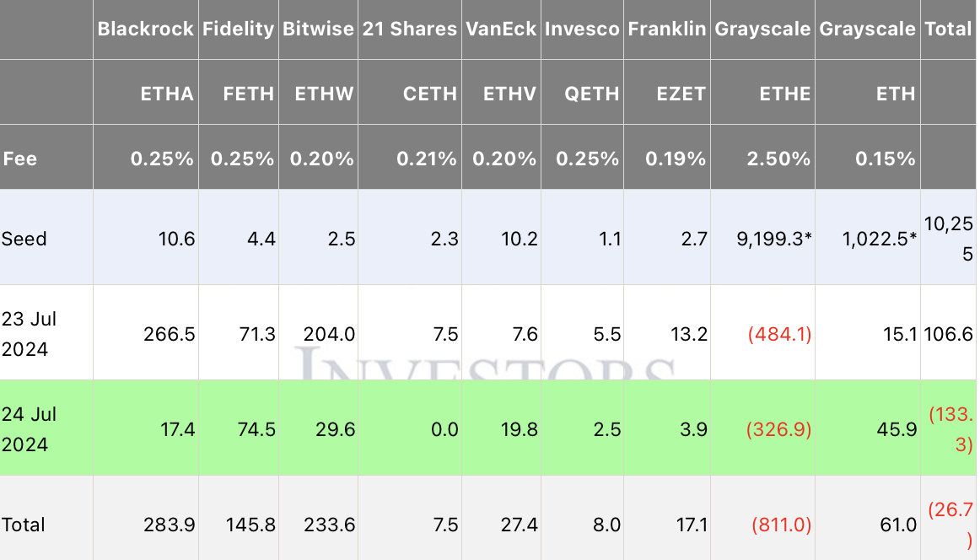Select the red (326.9) outflow cell
The width and height of the screenshot is (980, 560).
[779, 429]
